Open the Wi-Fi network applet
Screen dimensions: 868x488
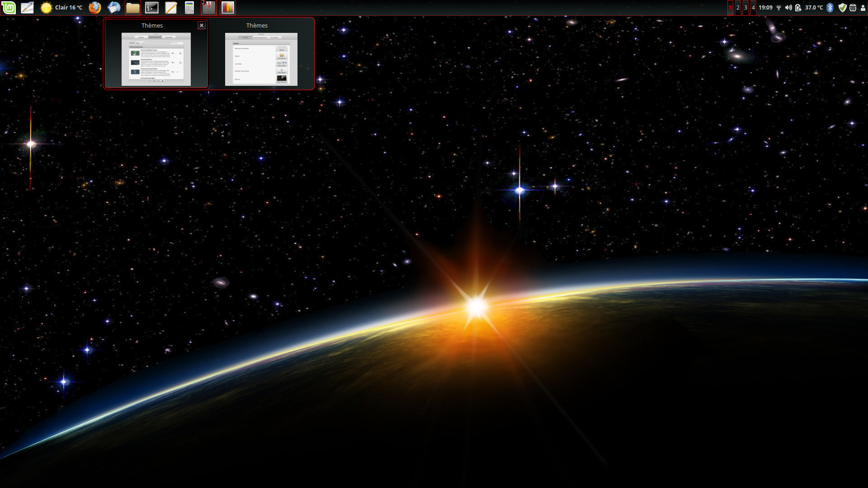point(778,7)
